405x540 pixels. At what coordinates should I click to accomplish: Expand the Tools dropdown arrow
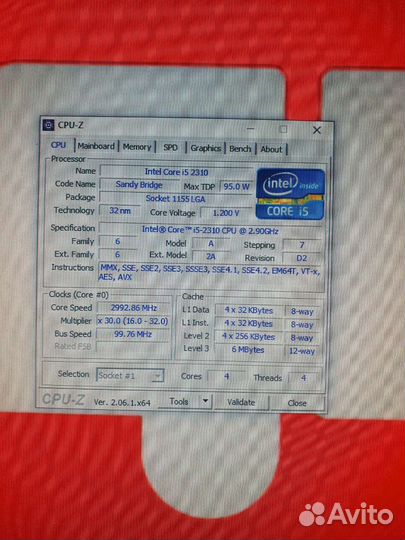(205, 401)
